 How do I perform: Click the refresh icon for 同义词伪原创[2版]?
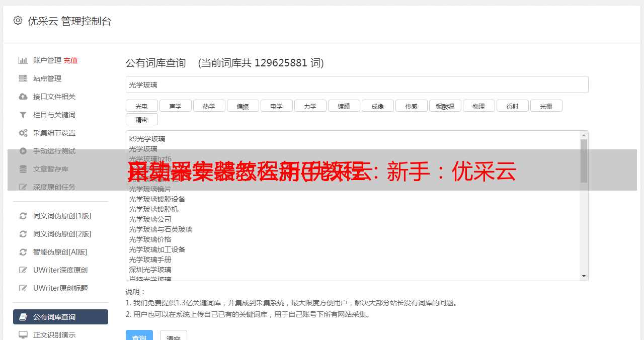click(23, 234)
